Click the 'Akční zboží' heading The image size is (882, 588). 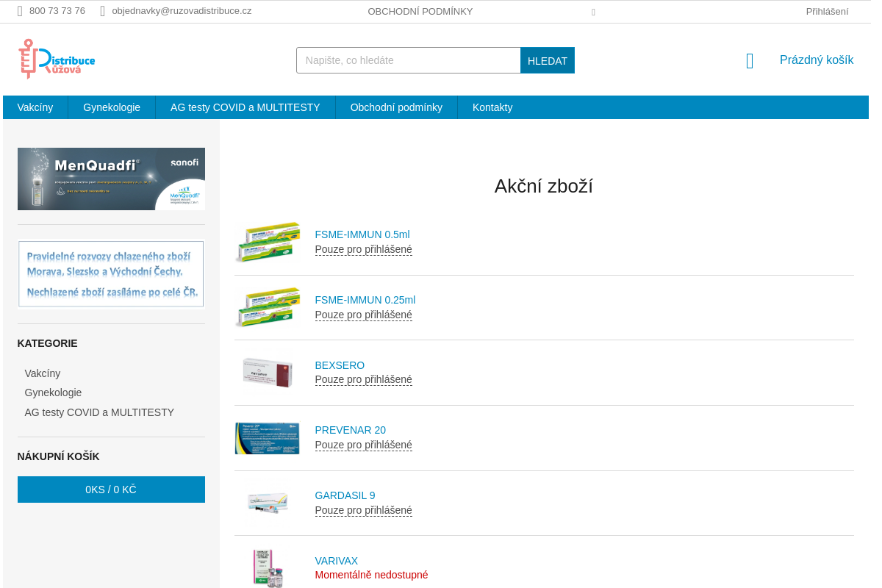(x=544, y=186)
